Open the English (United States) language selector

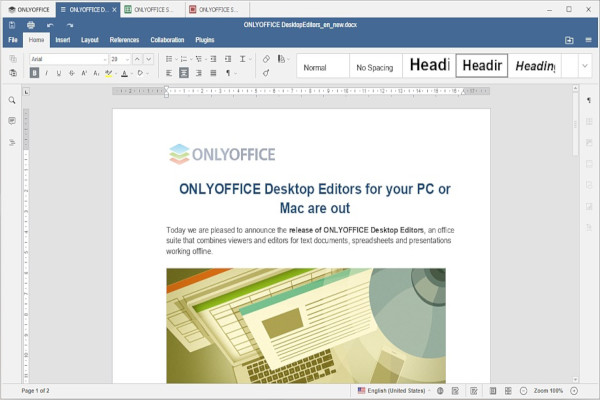[394, 391]
